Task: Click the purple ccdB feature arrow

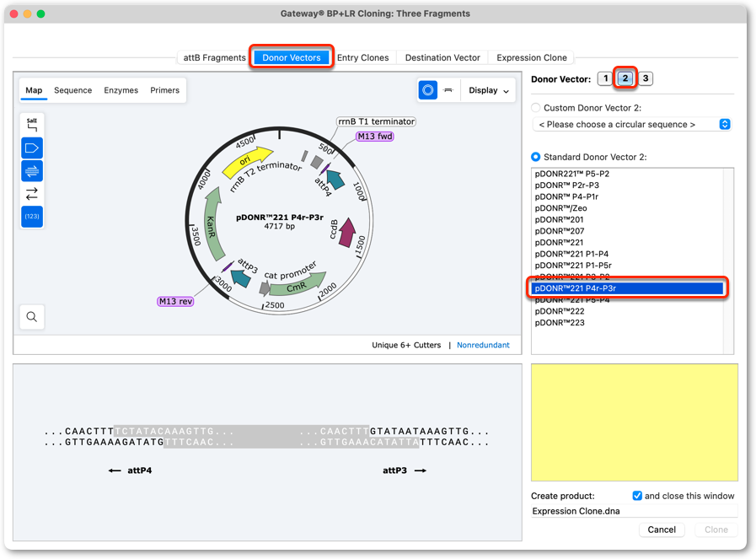Action: coord(346,233)
